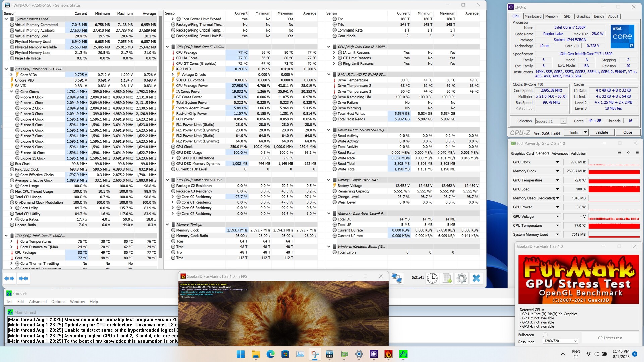Open the GPU-Z hamburger menu icon
The image size is (644, 362).
637,153
